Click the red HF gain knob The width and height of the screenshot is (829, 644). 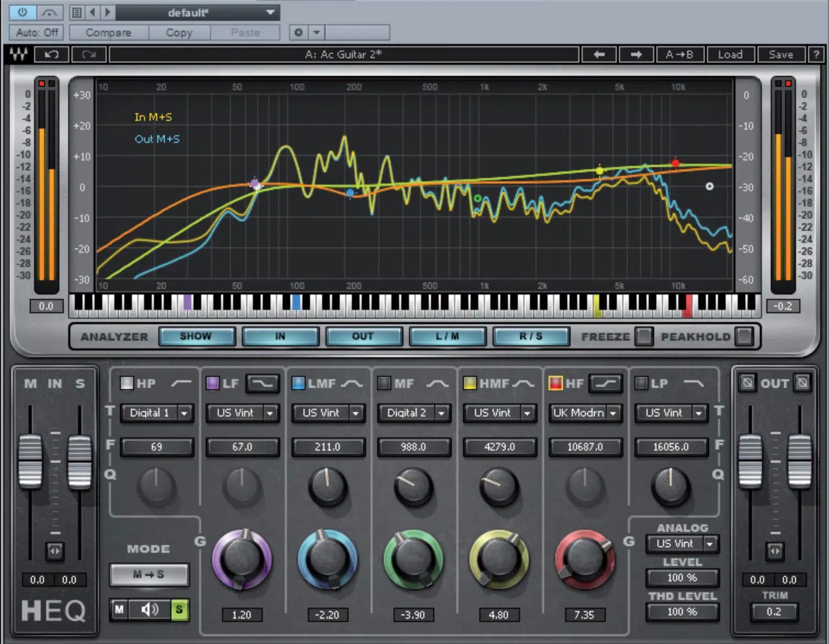click(585, 559)
